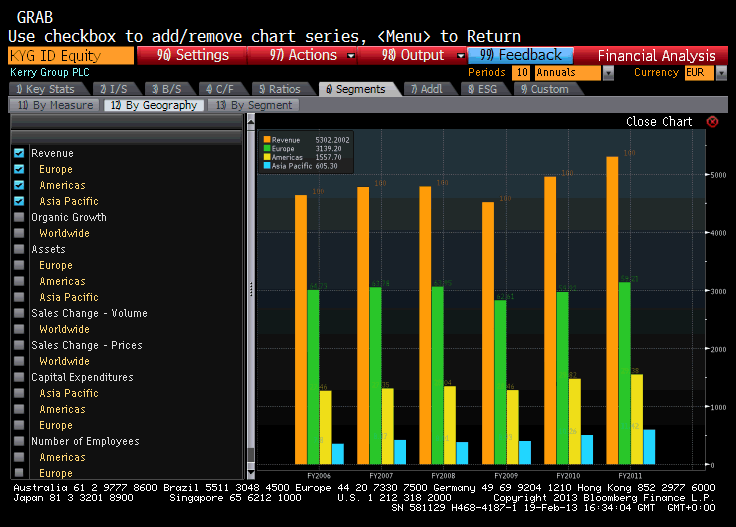The height and width of the screenshot is (527, 736).
Task: Click the panel splitter handle beside series list
Action: point(251,289)
